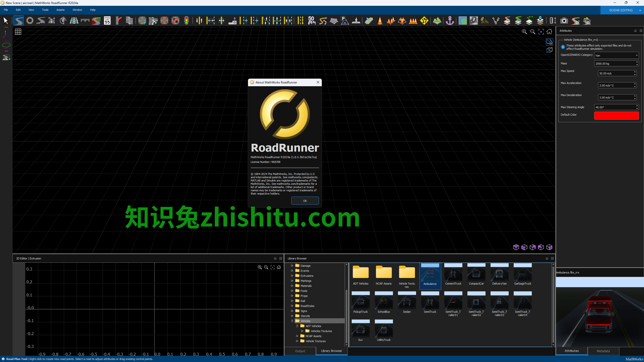Click the Default Color red swatch
Image resolution: width=644 pixels, height=362 pixels.
tap(616, 116)
